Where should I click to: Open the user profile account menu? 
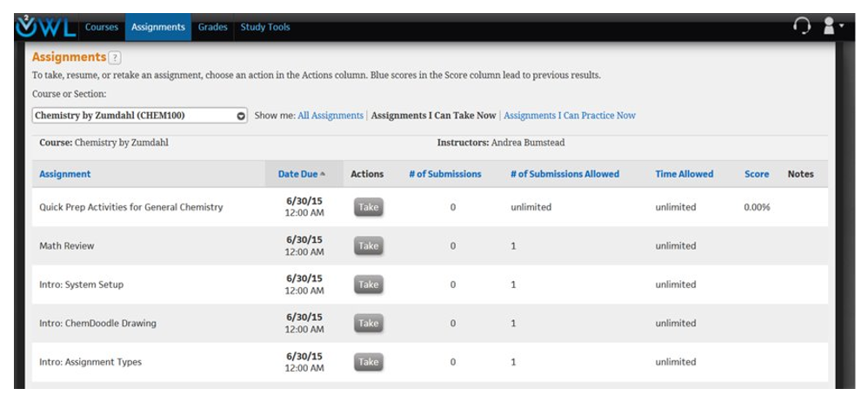coord(832,27)
